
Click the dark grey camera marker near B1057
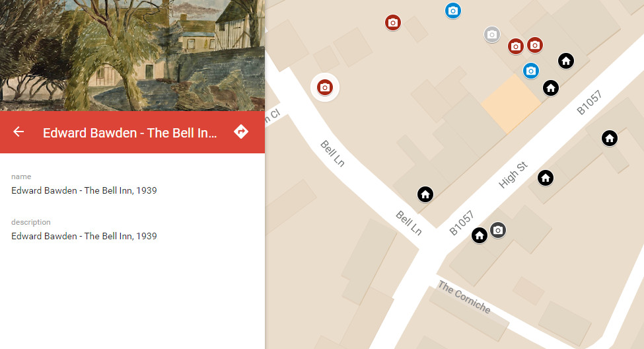tap(498, 230)
